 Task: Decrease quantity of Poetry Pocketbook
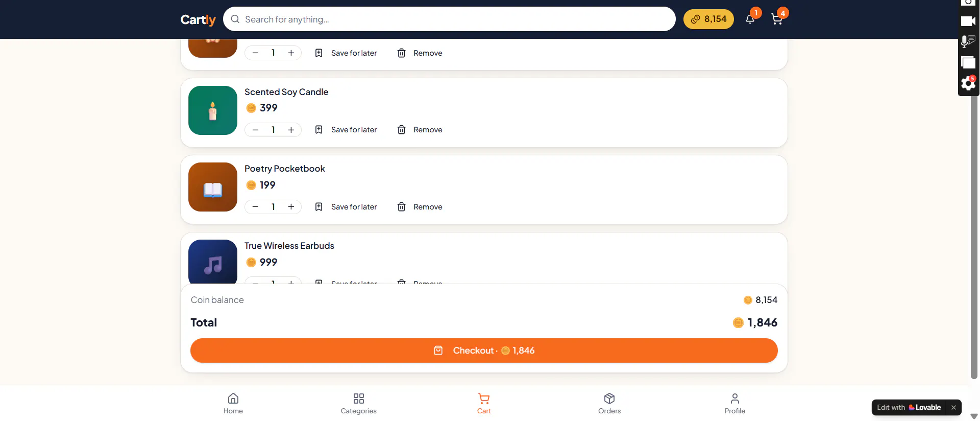pyautogui.click(x=255, y=207)
